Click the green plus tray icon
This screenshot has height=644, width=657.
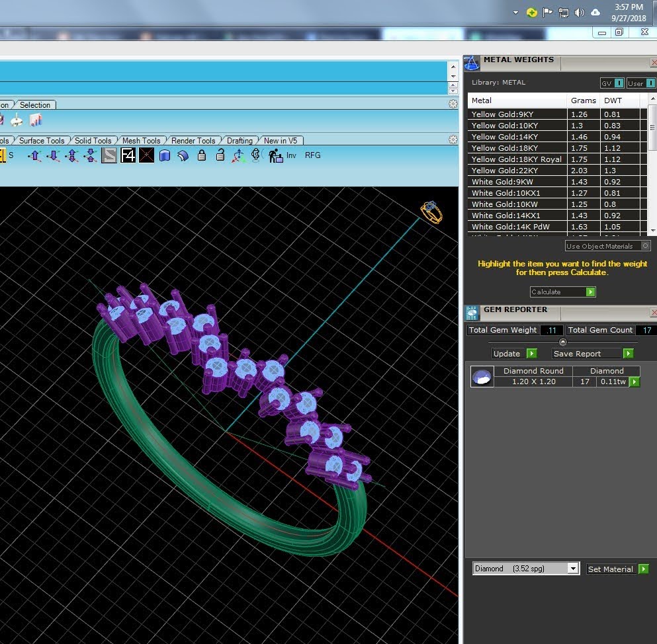531,13
